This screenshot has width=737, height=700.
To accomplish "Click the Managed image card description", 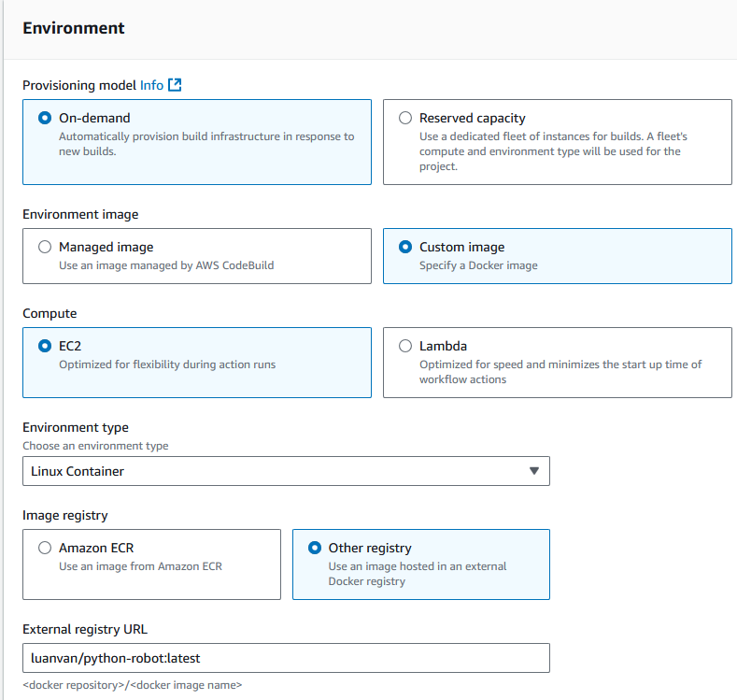I will pos(166,265).
